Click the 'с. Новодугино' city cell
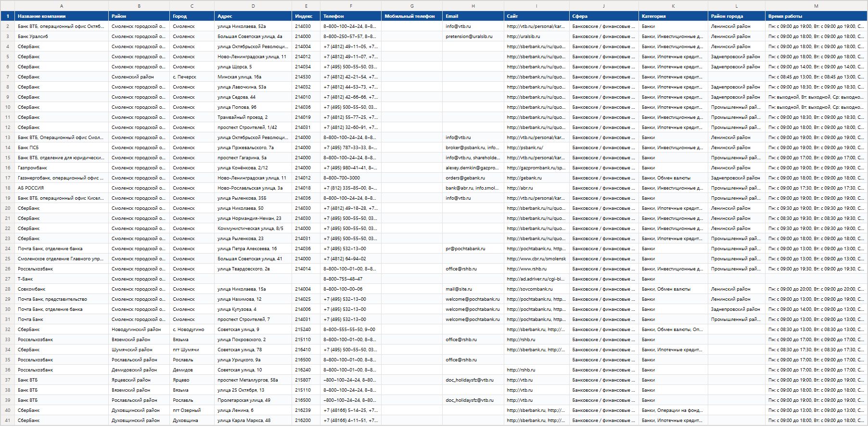 click(x=192, y=330)
